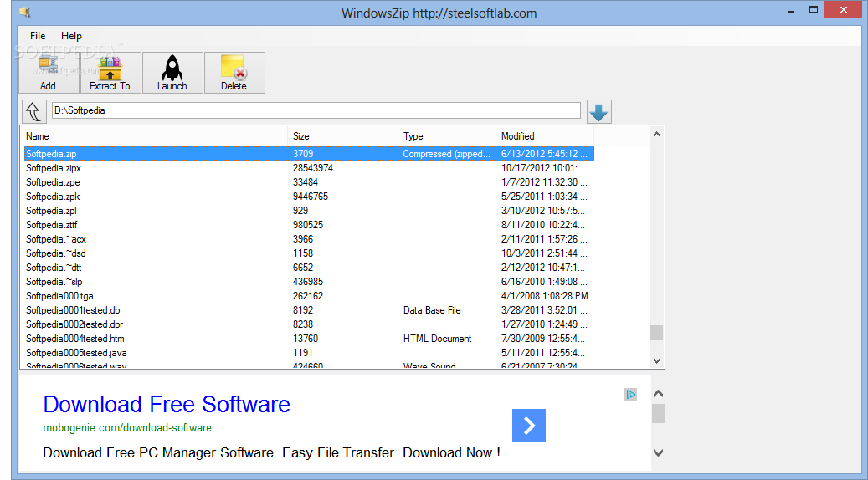Select the Softpedia.~dtt file
868x480 pixels.
point(54,268)
